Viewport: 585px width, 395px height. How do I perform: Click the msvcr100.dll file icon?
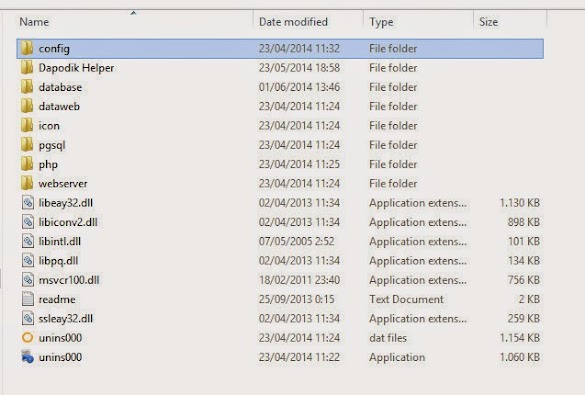click(28, 280)
